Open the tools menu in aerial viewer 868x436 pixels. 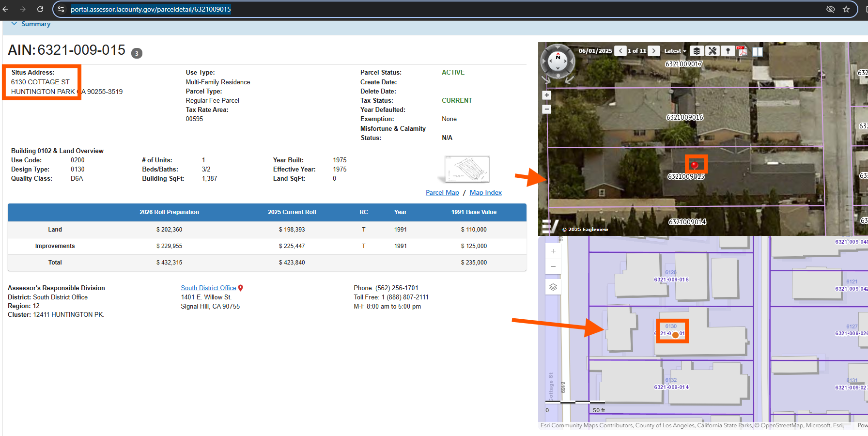point(712,51)
